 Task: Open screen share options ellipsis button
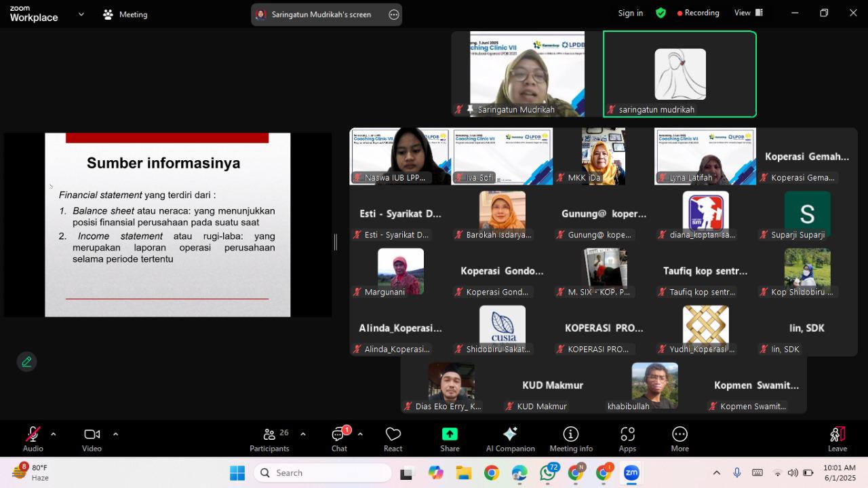coord(394,14)
